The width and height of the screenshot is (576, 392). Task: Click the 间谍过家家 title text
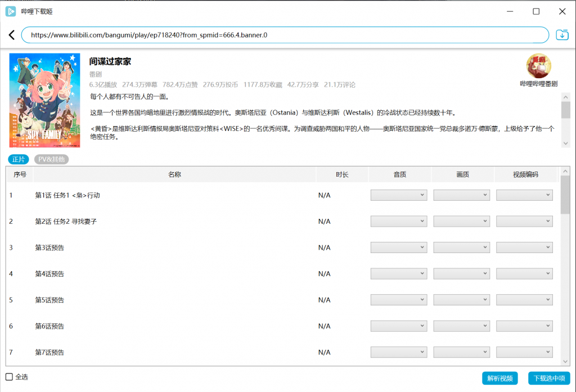tap(110, 61)
